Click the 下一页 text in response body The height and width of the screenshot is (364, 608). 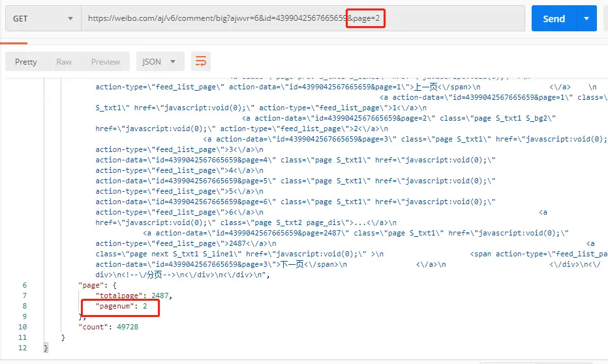(292, 264)
